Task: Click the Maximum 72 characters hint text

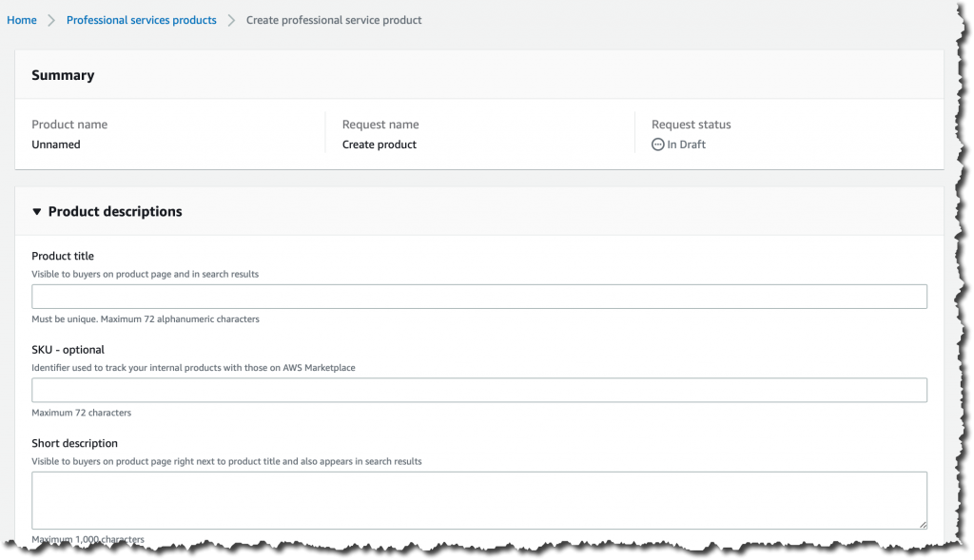Action: point(81,413)
